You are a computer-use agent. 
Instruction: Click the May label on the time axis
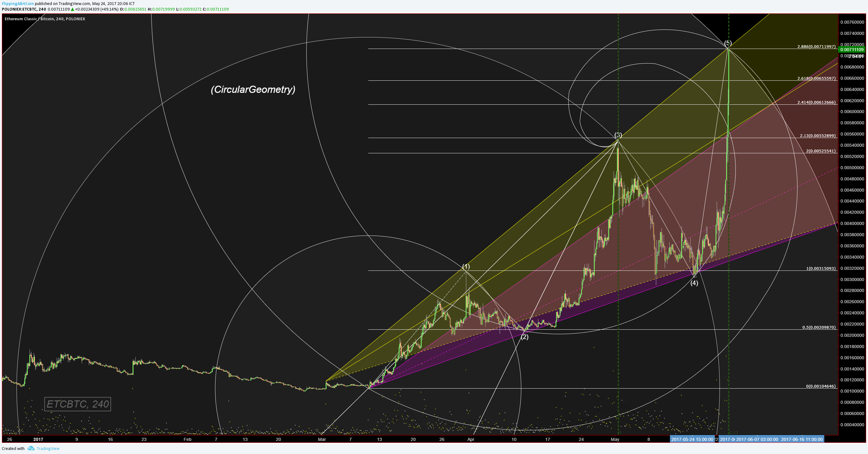(x=615, y=439)
